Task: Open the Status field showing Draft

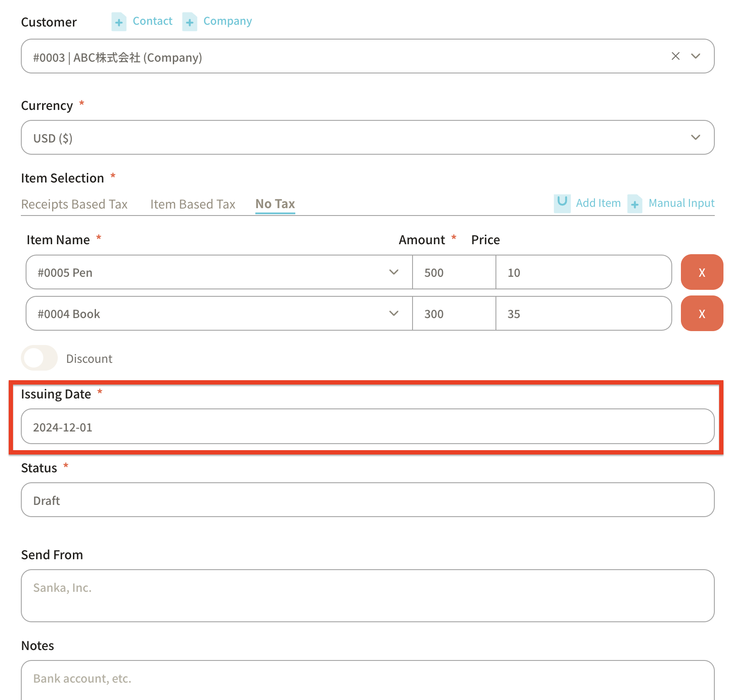Action: (367, 500)
